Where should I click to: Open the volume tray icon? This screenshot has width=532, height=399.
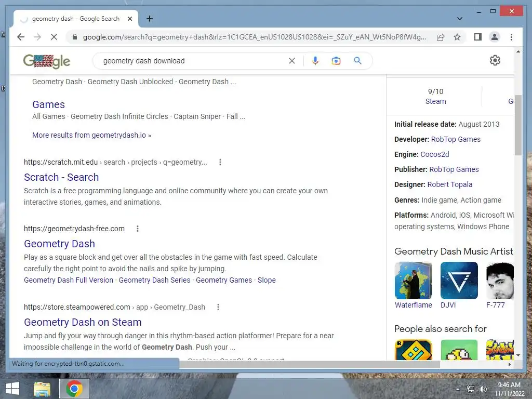(483, 389)
